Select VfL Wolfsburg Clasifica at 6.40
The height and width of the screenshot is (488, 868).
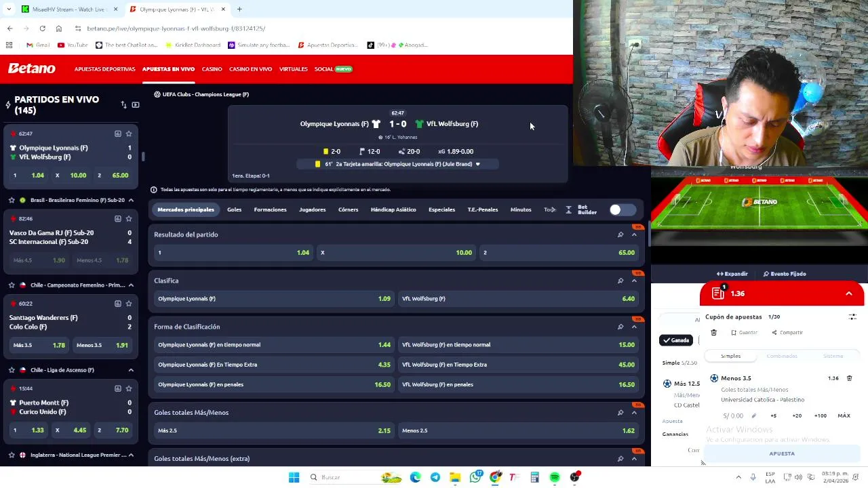click(x=518, y=298)
